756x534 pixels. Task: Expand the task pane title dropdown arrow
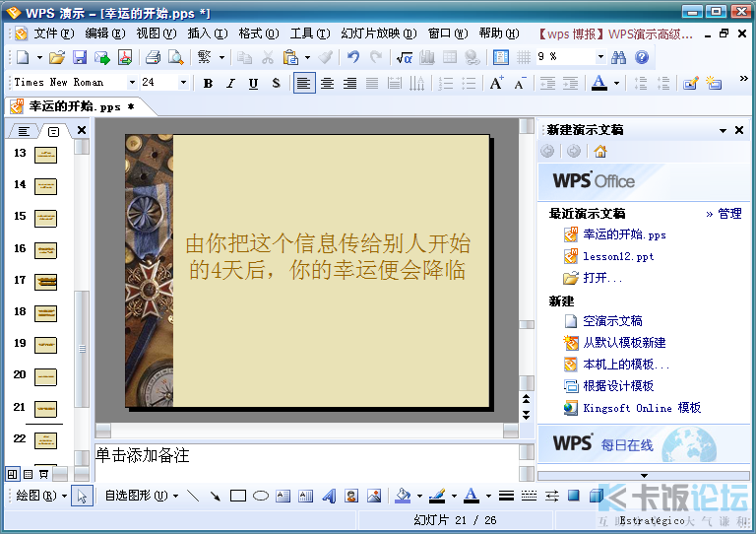click(723, 130)
